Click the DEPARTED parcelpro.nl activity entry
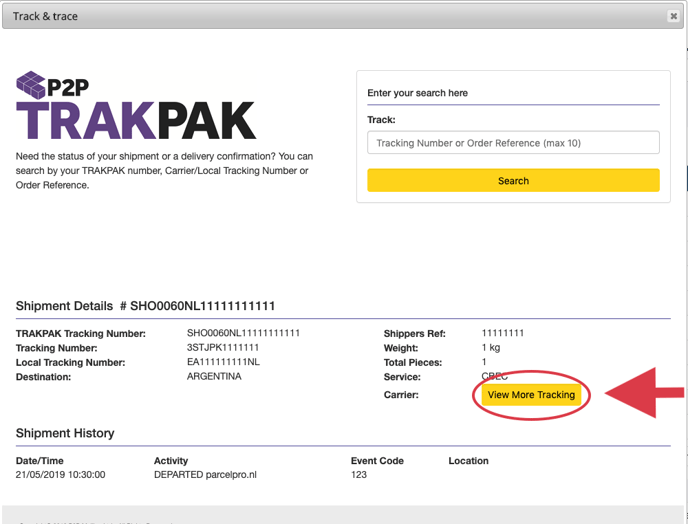 [x=205, y=475]
